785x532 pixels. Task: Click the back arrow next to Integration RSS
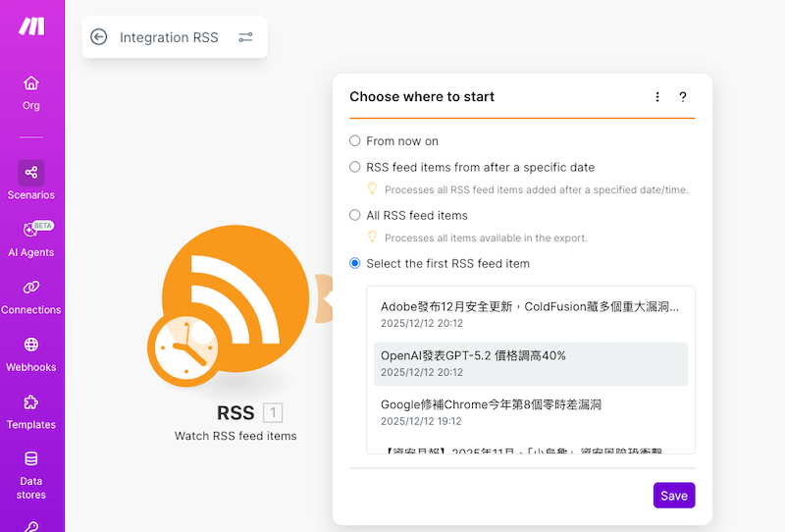[98, 37]
